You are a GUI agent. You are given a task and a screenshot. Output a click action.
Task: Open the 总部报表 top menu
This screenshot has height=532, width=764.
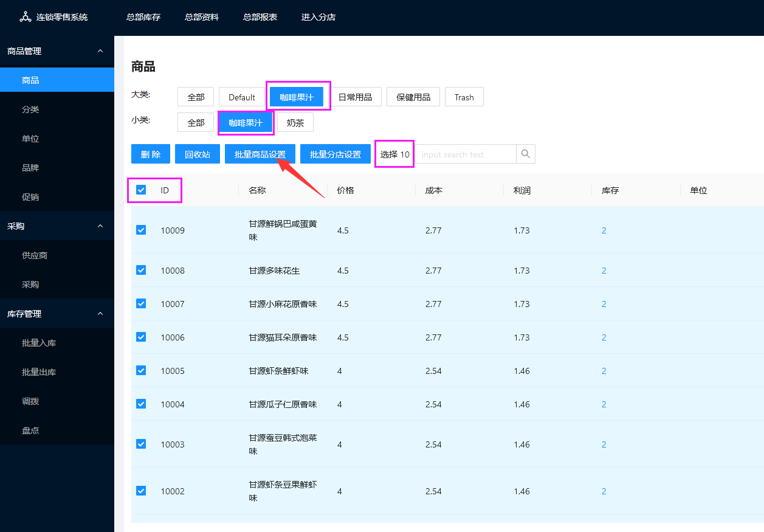(260, 17)
